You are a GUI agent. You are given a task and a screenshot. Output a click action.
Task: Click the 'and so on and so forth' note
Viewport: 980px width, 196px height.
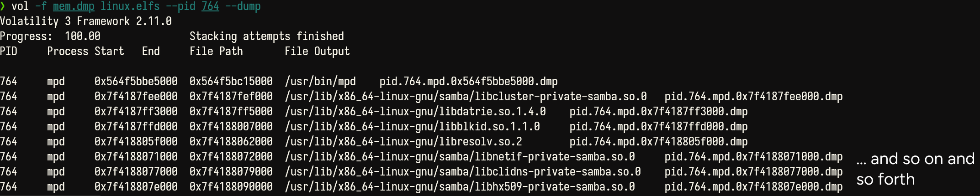point(915,169)
